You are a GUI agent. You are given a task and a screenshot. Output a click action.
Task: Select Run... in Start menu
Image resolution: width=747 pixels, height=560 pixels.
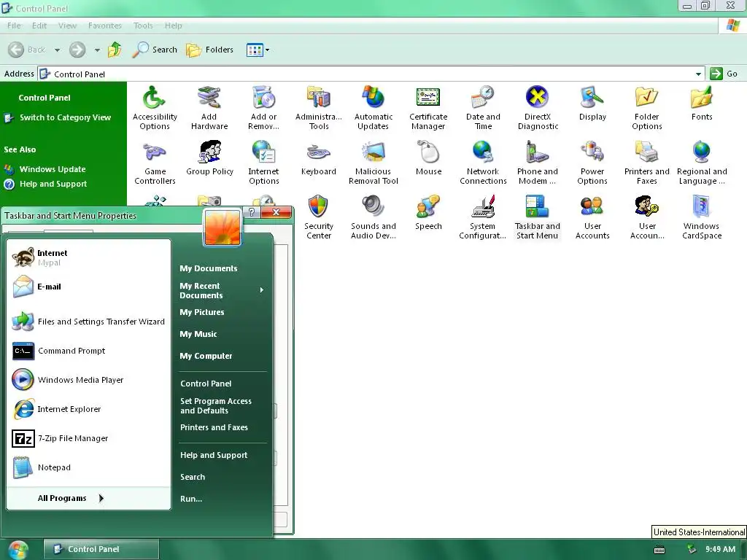pyautogui.click(x=191, y=499)
